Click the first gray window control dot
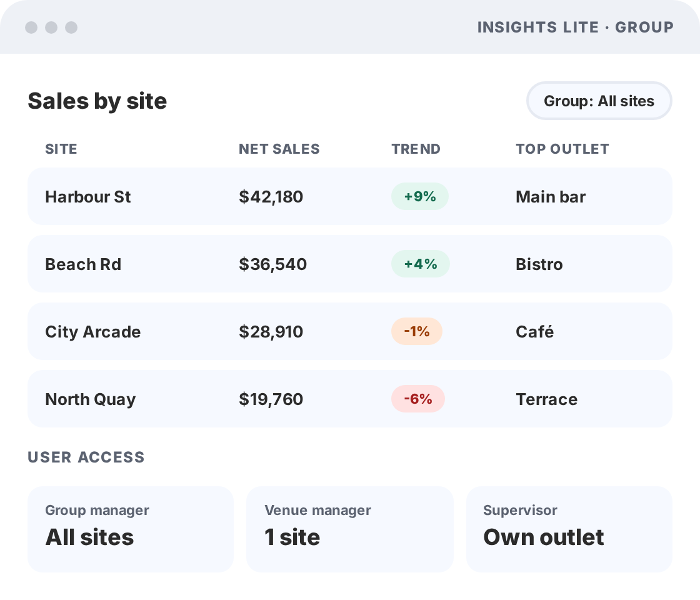 [31, 27]
